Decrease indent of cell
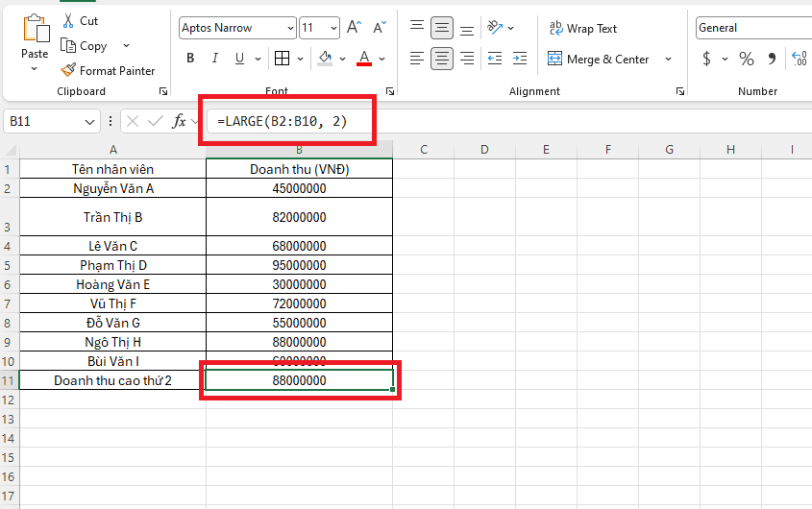Viewport: 812px width, 509px height. 495,59
